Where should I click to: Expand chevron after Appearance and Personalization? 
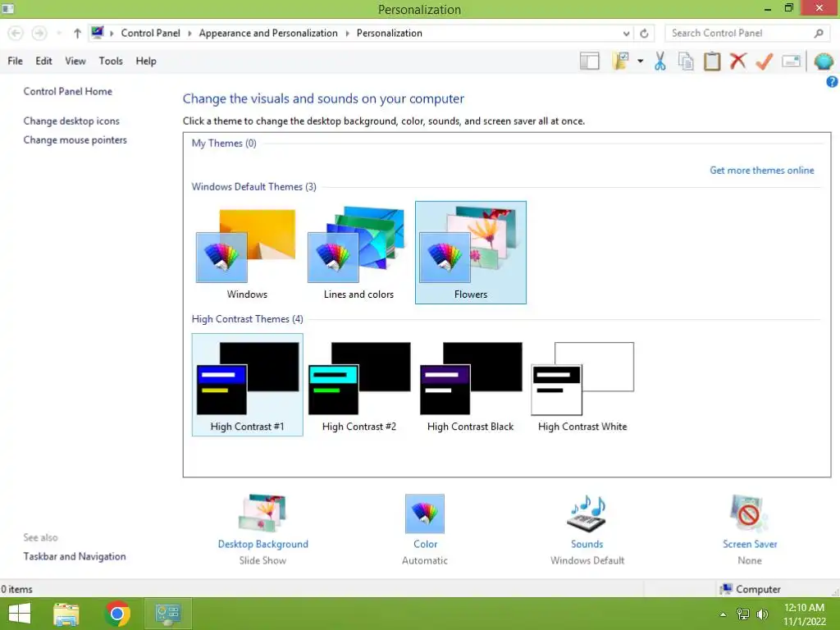(x=347, y=33)
